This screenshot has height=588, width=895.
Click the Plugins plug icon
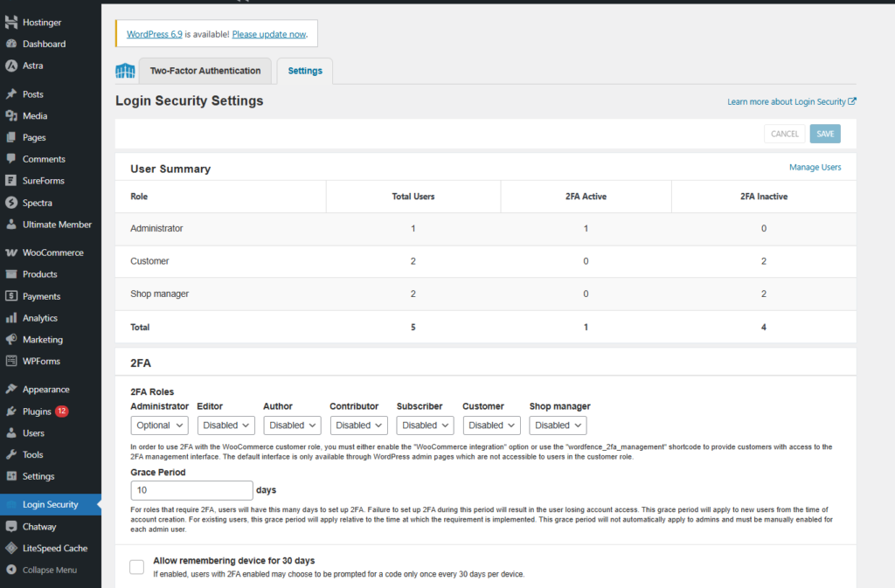(x=11, y=412)
